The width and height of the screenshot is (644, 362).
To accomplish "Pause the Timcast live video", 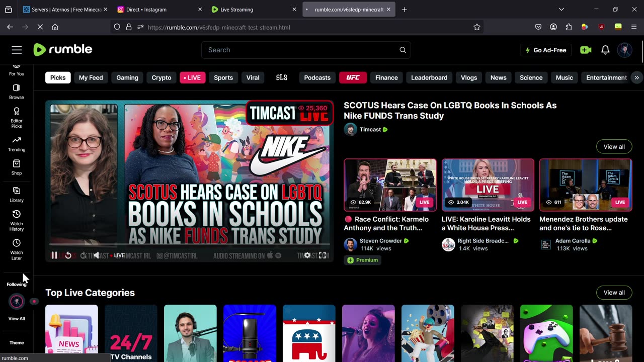I will click(54, 255).
